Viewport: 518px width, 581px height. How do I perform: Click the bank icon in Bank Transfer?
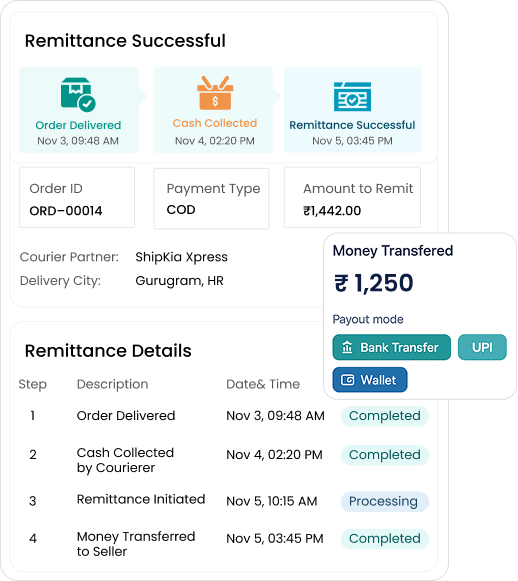point(347,348)
